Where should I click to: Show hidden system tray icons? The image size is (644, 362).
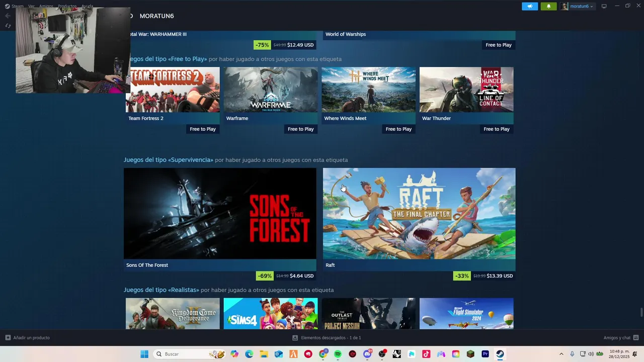[561, 354]
